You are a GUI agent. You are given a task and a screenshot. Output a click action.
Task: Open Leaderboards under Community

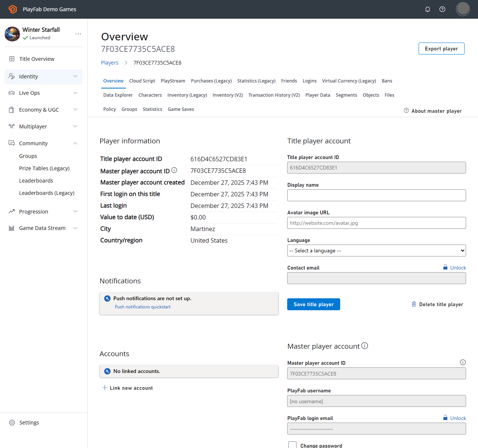(36, 181)
